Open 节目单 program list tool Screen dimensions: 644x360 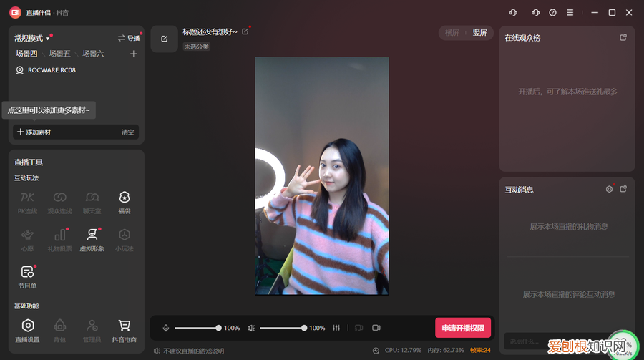click(27, 277)
